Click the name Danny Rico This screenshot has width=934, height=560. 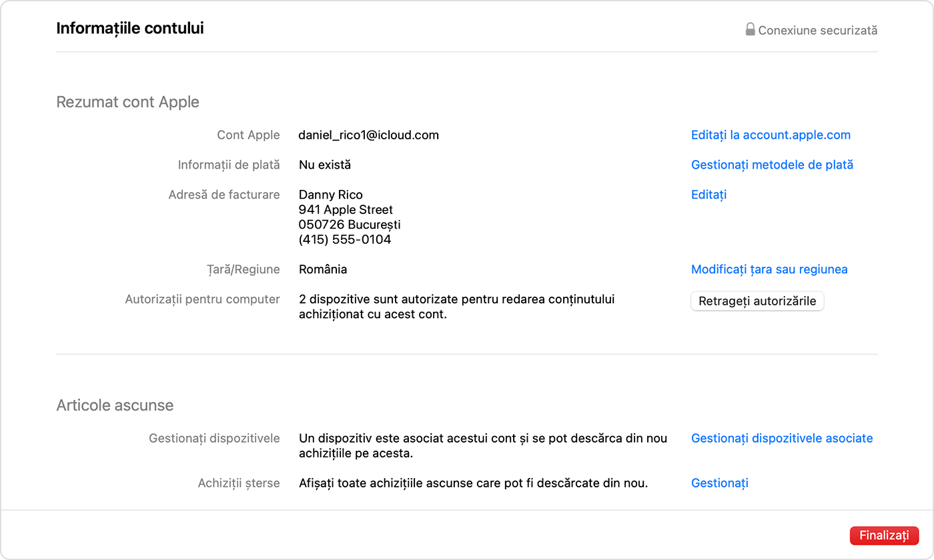coord(331,195)
